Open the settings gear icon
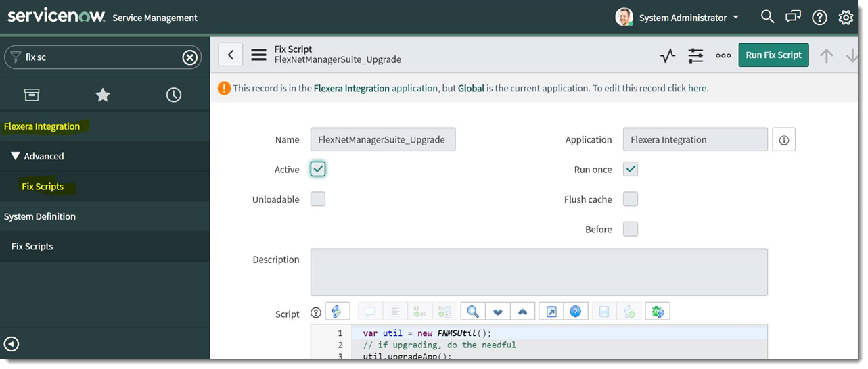Screen dimensions: 868x369 point(846,18)
